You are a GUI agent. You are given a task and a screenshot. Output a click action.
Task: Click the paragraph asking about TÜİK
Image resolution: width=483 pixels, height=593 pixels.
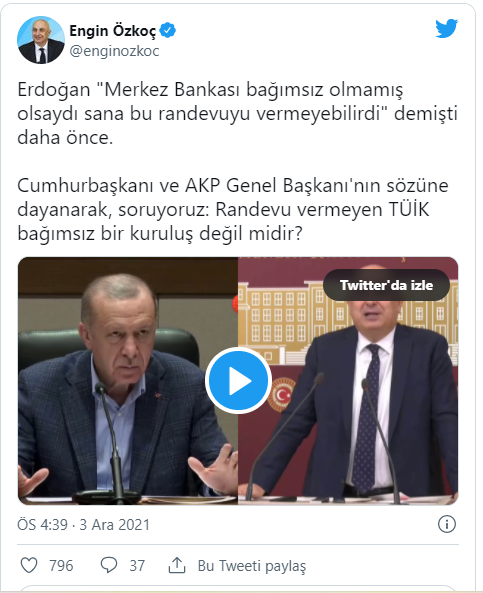click(233, 209)
